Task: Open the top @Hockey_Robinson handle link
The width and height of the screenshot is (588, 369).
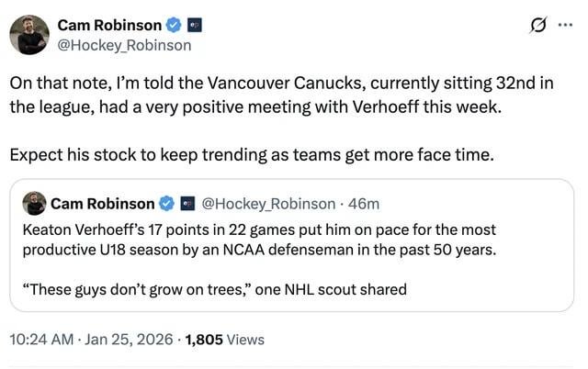Action: pos(124,45)
